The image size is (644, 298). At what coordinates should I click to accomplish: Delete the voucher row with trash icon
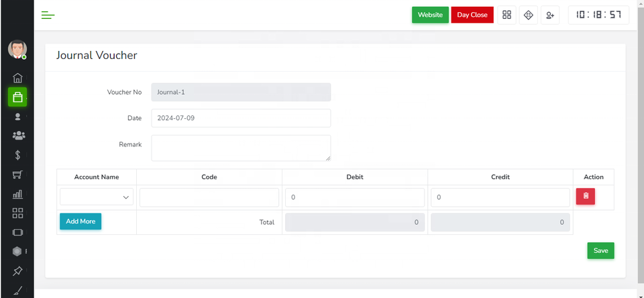click(585, 196)
